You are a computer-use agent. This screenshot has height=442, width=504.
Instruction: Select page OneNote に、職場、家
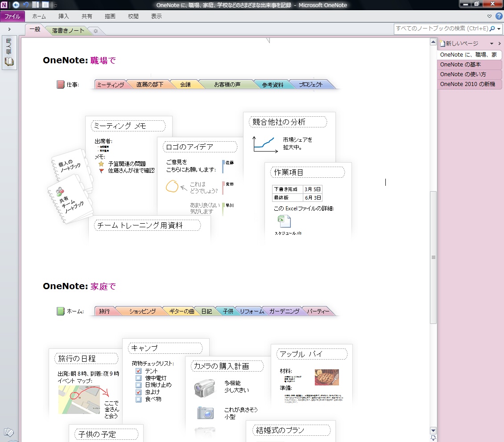[469, 55]
